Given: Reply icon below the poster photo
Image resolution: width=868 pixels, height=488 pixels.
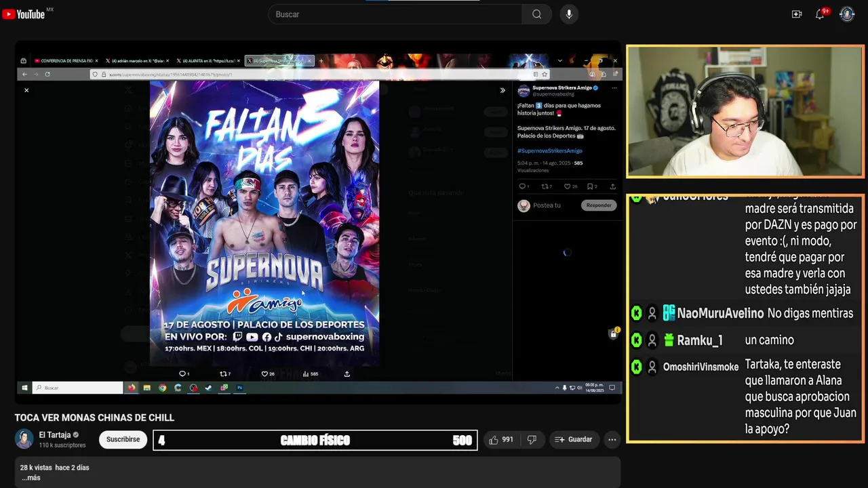Looking at the screenshot, I should [x=183, y=373].
